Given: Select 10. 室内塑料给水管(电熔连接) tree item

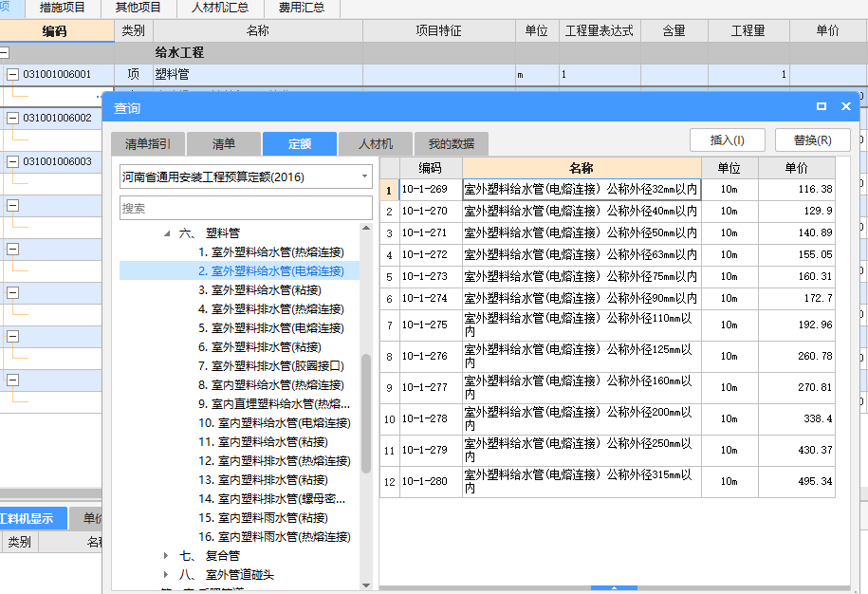Looking at the screenshot, I should pyautogui.click(x=274, y=423).
